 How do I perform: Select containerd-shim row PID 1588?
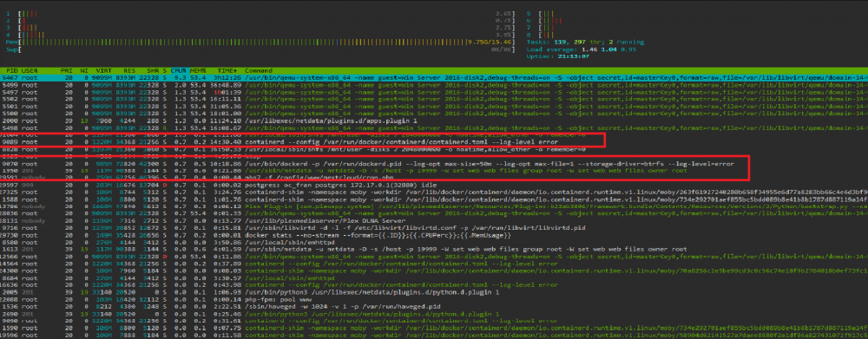[x=434, y=199]
